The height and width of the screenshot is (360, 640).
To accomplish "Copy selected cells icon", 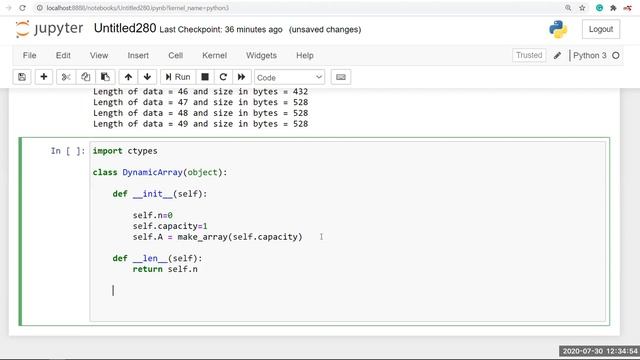I will click(85, 77).
